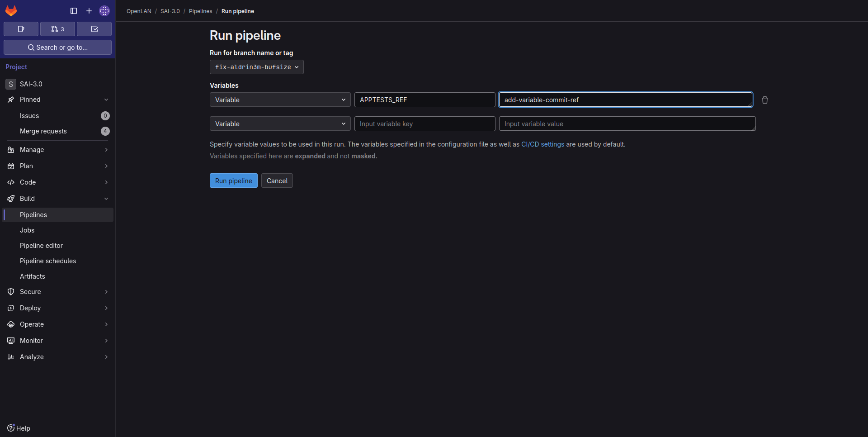Image resolution: width=868 pixels, height=437 pixels.
Task: Open the branch selector fix-aldrin3m-bufsize
Action: click(256, 67)
